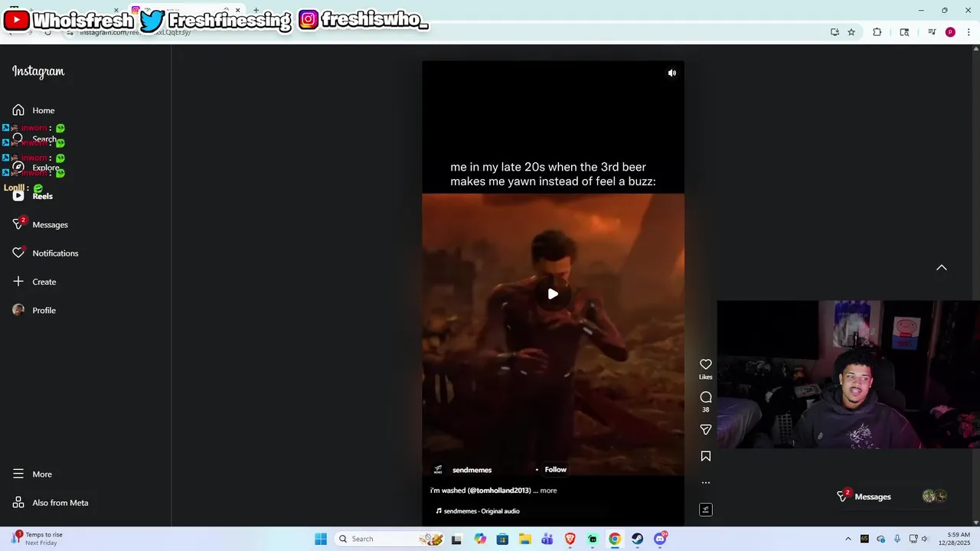Share the reel with the paper-plane icon
This screenshot has width=980, height=551.
point(706,429)
